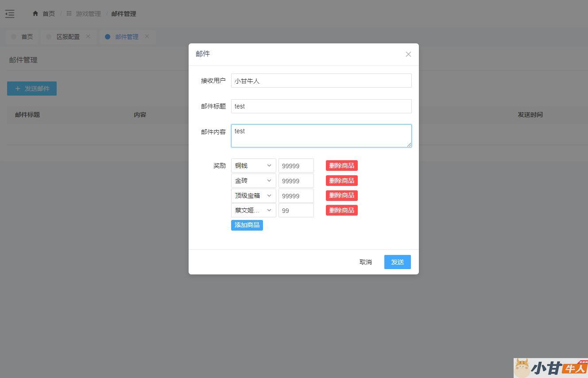Focus the 邮件标题 text field

321,106
